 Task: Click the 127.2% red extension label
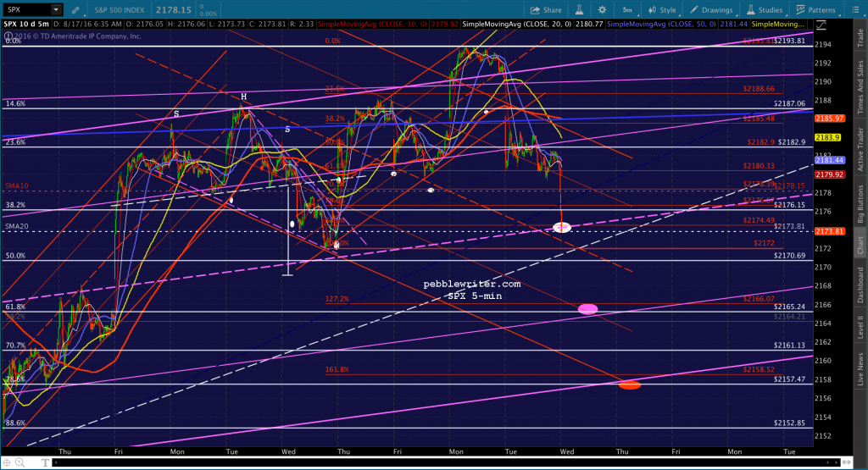(337, 299)
